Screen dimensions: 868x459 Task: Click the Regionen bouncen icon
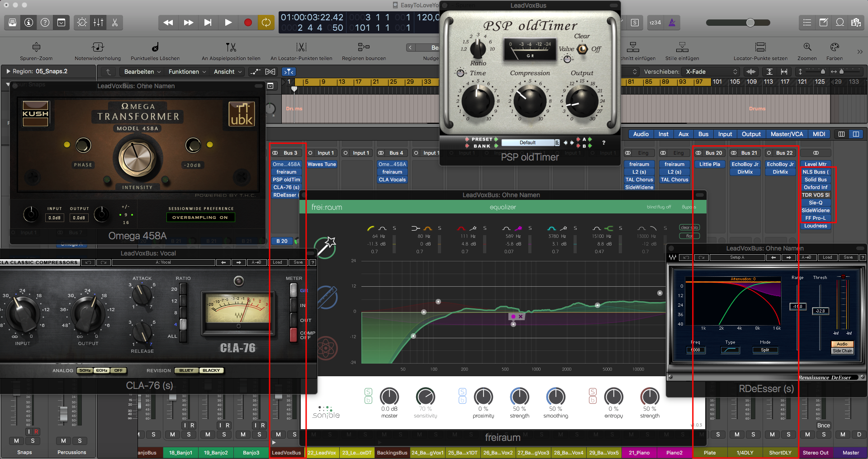point(364,47)
